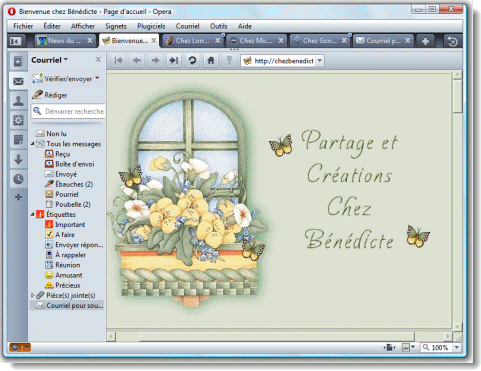Add a new panel with plus icon
The width and height of the screenshot is (481, 371).
18,197
